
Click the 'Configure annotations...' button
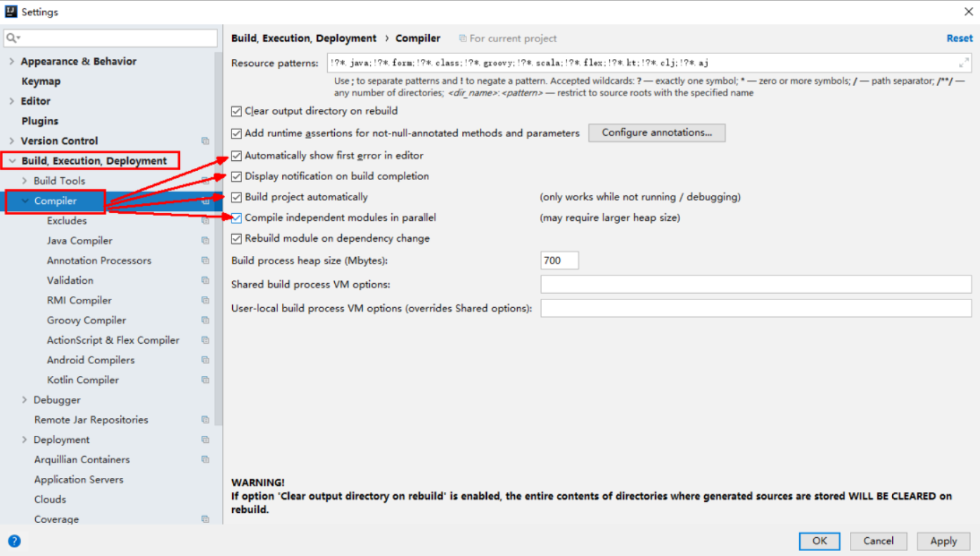[657, 133]
